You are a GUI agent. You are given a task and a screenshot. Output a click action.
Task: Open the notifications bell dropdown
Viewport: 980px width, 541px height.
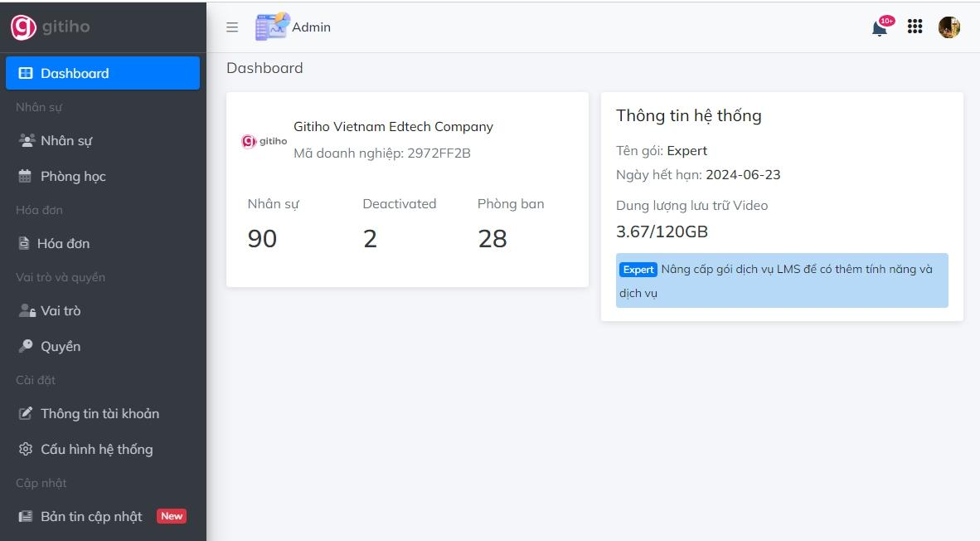(878, 27)
